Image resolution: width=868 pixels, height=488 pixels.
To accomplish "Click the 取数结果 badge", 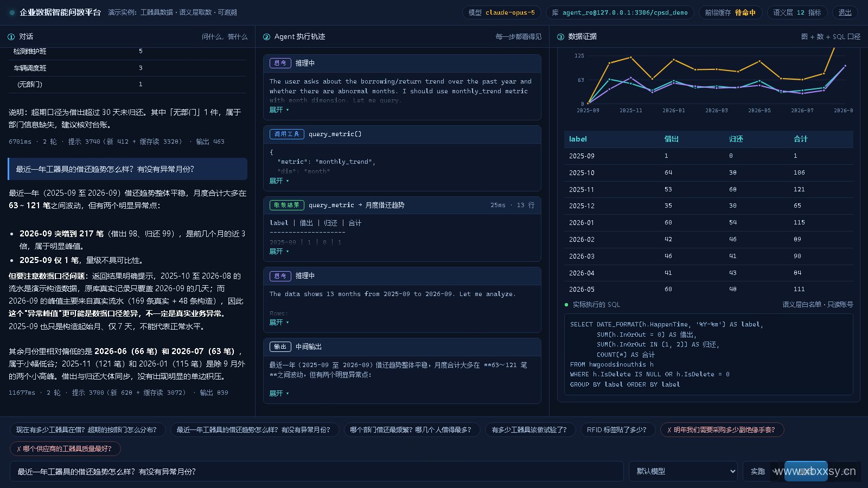I will coord(287,205).
